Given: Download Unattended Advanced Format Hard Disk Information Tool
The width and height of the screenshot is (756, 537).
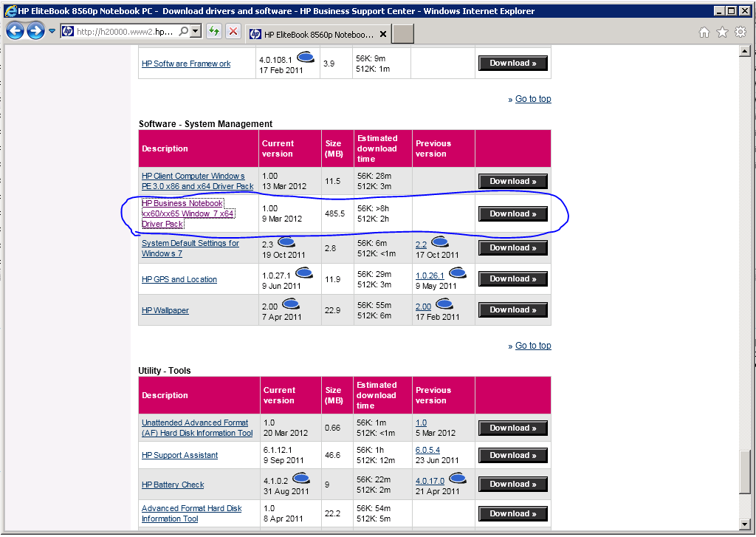Looking at the screenshot, I should click(x=513, y=428).
